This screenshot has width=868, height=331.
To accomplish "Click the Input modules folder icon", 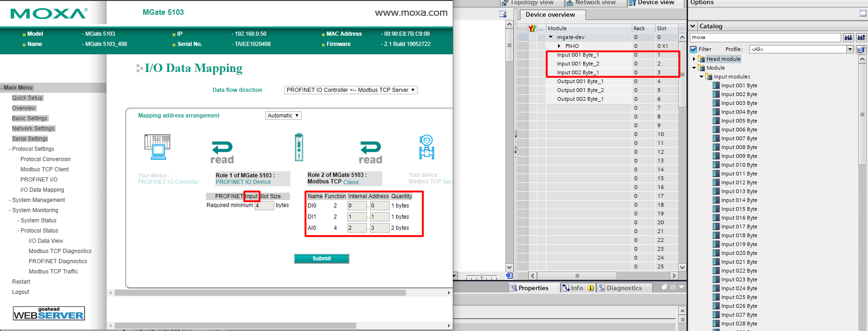I will (x=709, y=77).
